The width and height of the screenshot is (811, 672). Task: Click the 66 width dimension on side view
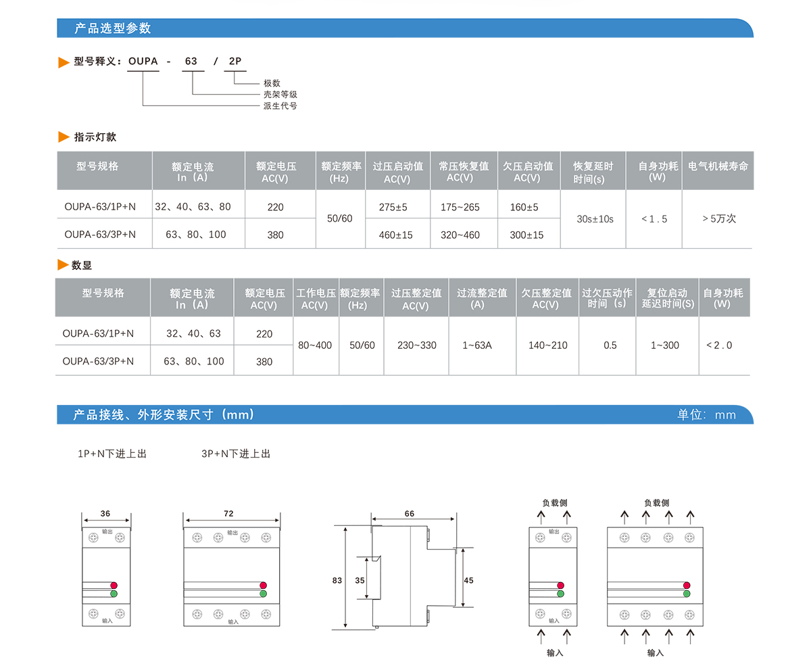(410, 514)
